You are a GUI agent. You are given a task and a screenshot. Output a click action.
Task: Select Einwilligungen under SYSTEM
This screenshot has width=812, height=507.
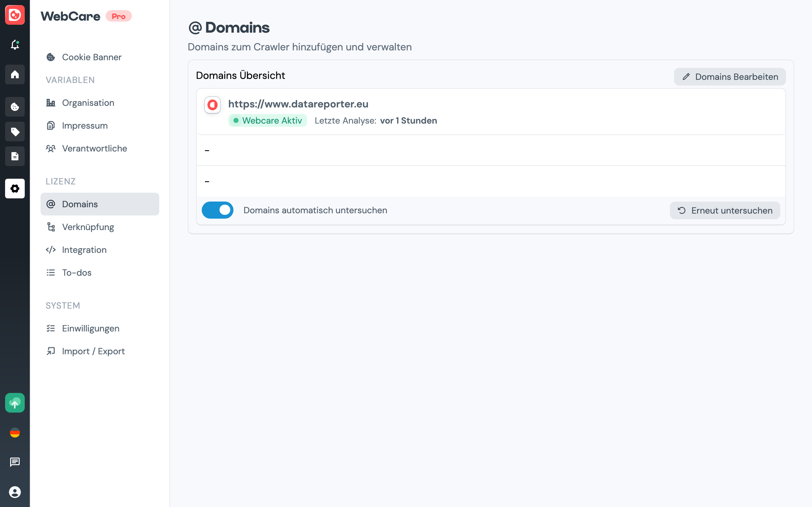pyautogui.click(x=91, y=328)
